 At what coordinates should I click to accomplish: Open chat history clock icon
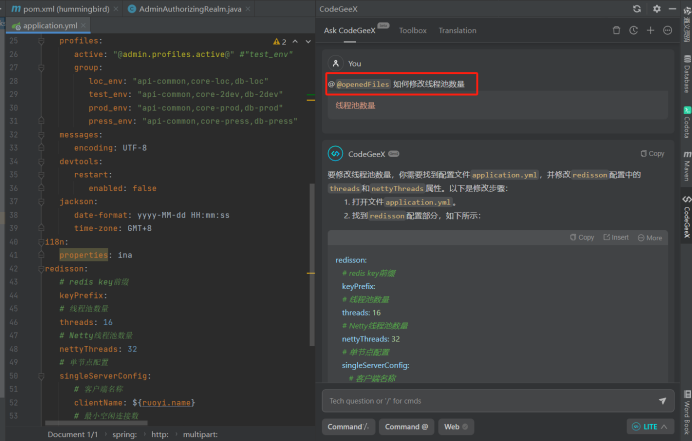pyautogui.click(x=633, y=30)
